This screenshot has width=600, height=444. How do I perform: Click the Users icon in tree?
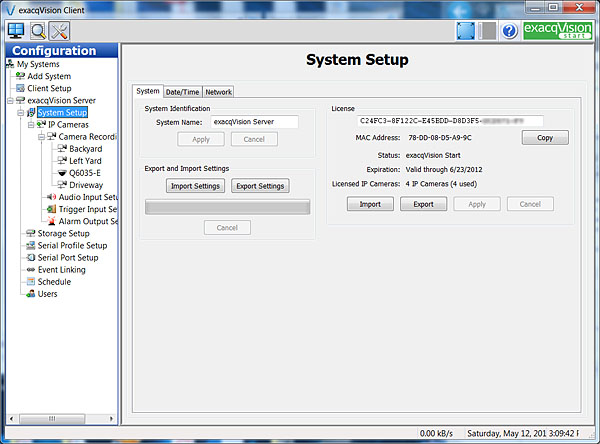[31, 294]
